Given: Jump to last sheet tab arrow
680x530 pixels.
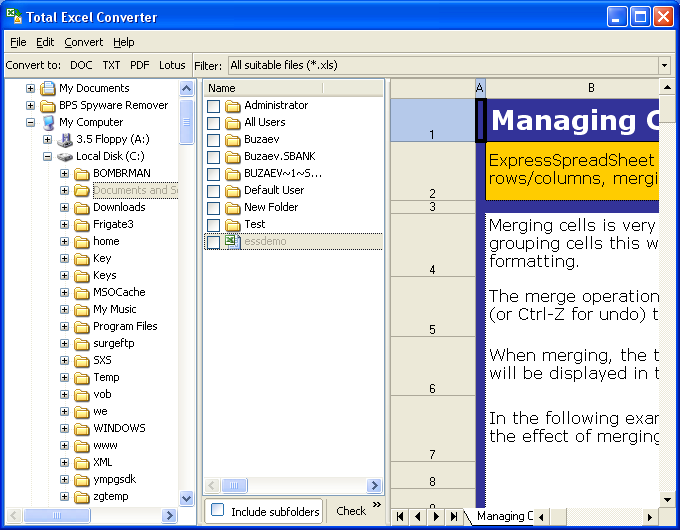Looking at the screenshot, I should tap(454, 516).
